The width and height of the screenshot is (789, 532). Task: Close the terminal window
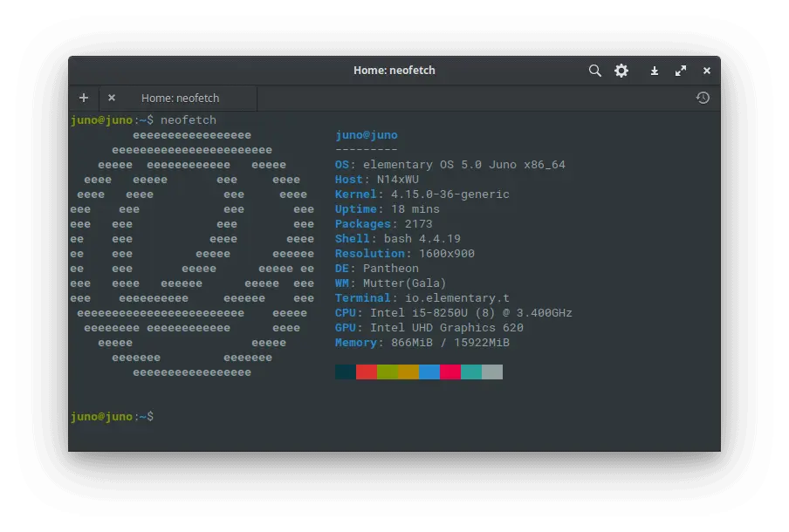click(x=707, y=71)
